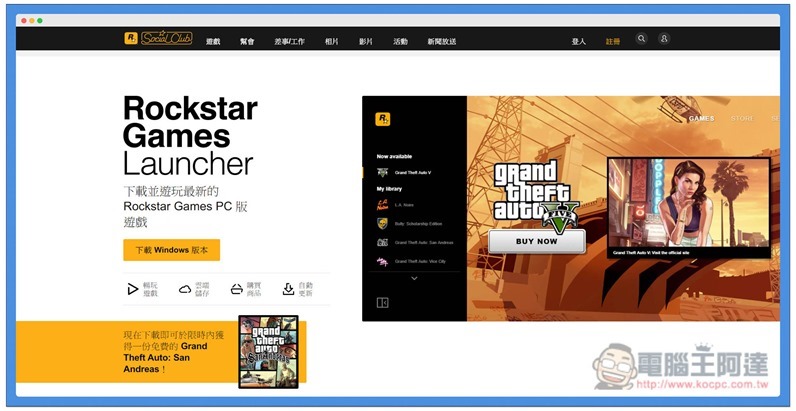Click the GTA Vice City library icon

(x=382, y=261)
